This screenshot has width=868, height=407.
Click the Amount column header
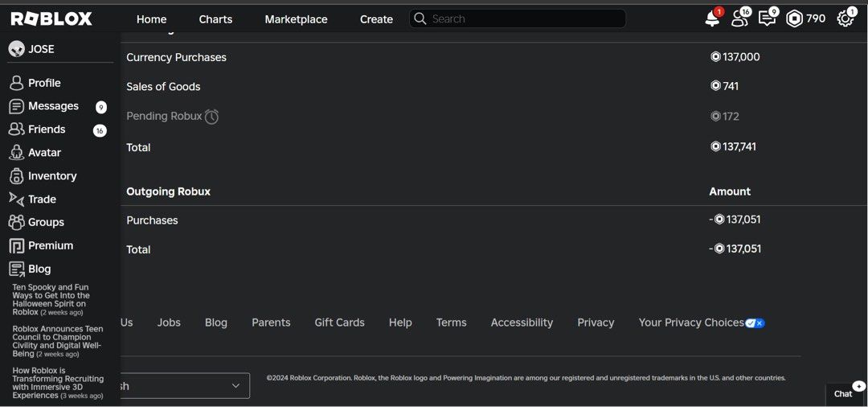(x=730, y=191)
